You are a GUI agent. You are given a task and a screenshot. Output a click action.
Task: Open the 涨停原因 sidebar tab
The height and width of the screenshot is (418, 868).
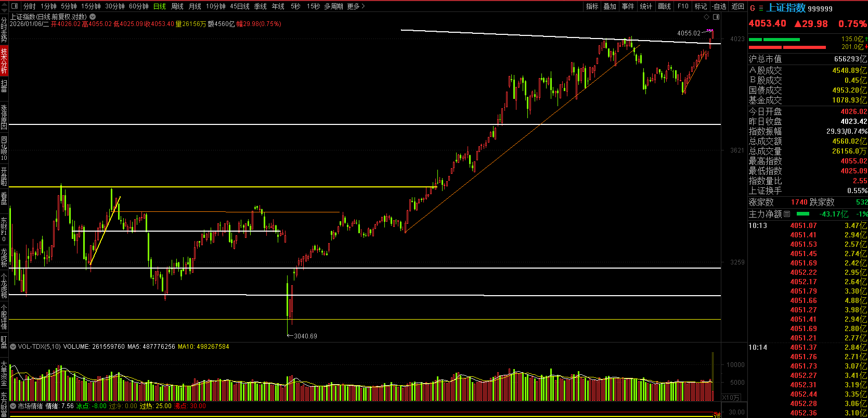[x=4, y=117]
